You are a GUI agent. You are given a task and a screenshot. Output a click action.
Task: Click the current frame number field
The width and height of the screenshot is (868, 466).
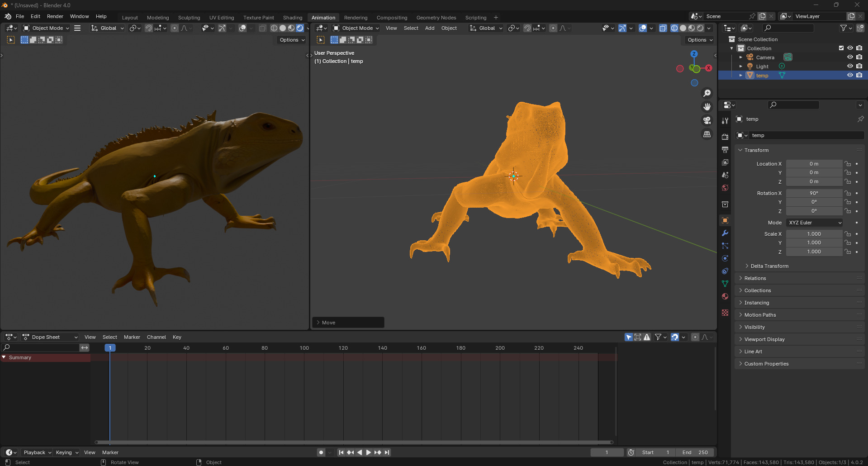tap(607, 452)
